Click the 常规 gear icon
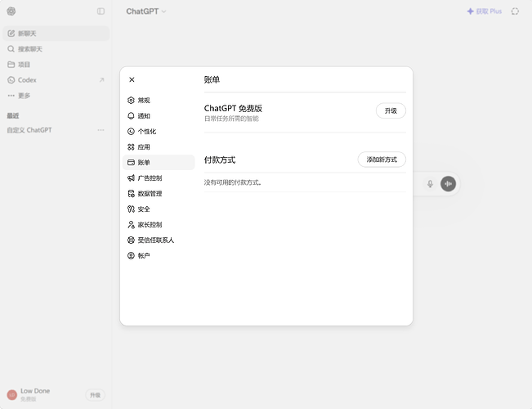This screenshot has width=532, height=409. point(131,101)
